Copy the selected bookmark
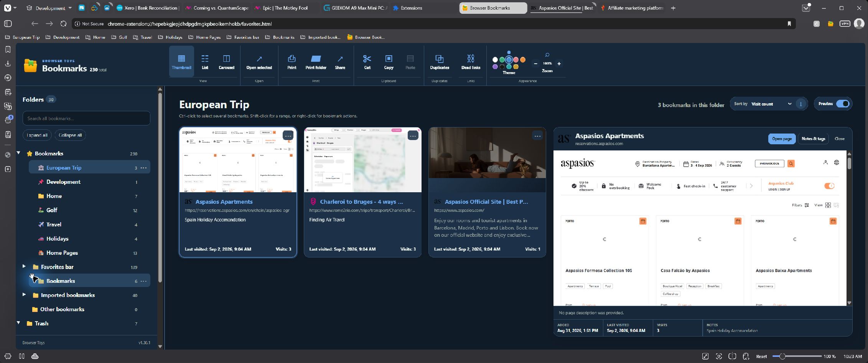Image resolution: width=868 pixels, height=363 pixels. click(x=389, y=62)
